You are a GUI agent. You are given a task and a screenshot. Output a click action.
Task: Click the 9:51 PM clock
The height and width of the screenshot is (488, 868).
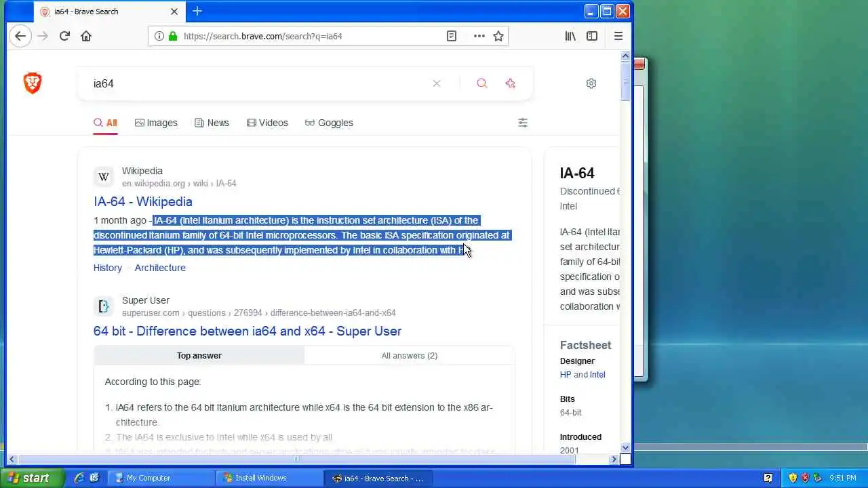pos(843,478)
